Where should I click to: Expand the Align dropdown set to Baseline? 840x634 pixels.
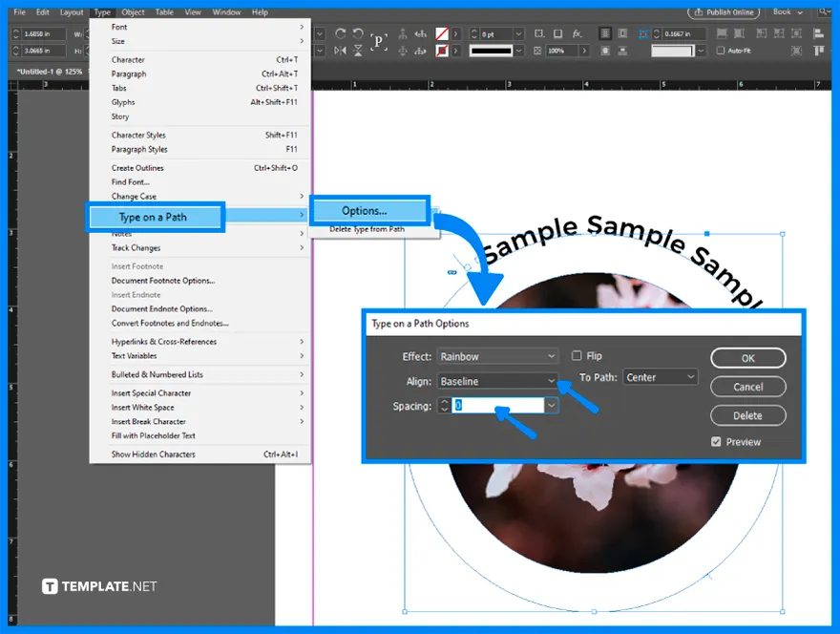[497, 380]
